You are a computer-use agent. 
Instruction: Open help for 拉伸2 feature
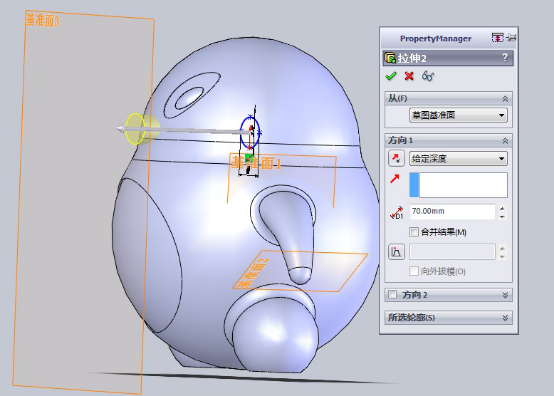coord(505,58)
